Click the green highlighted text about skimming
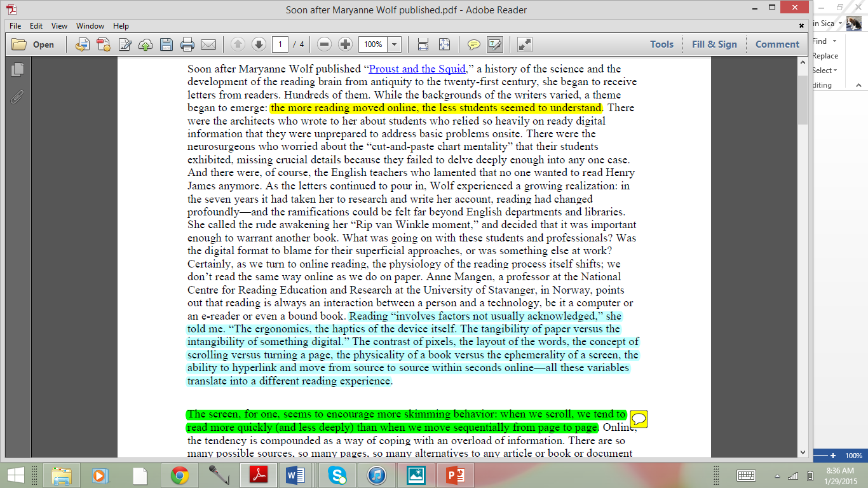This screenshot has height=488, width=868. (x=407, y=421)
